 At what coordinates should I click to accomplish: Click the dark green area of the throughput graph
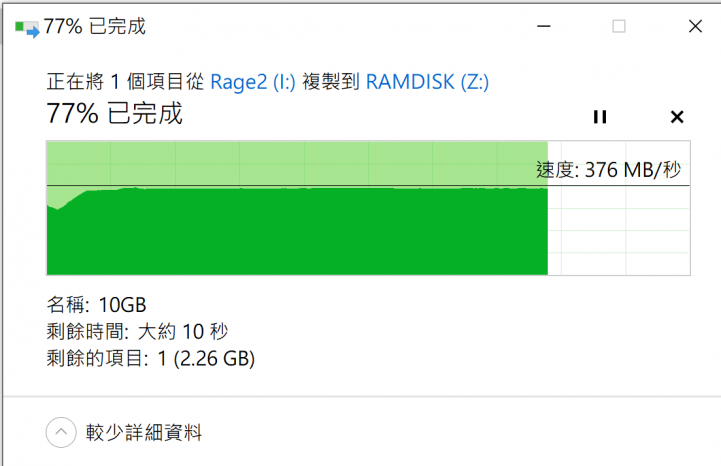click(x=297, y=232)
